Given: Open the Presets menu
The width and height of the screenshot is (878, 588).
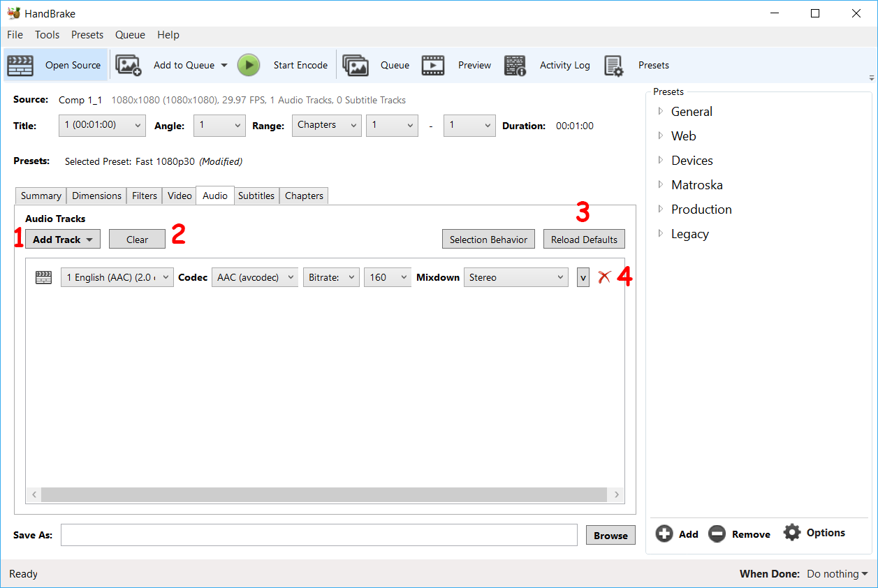Looking at the screenshot, I should (87, 35).
